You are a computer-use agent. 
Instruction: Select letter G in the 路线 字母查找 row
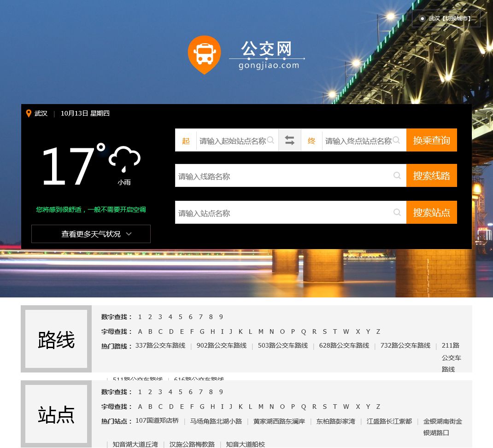[x=202, y=332]
